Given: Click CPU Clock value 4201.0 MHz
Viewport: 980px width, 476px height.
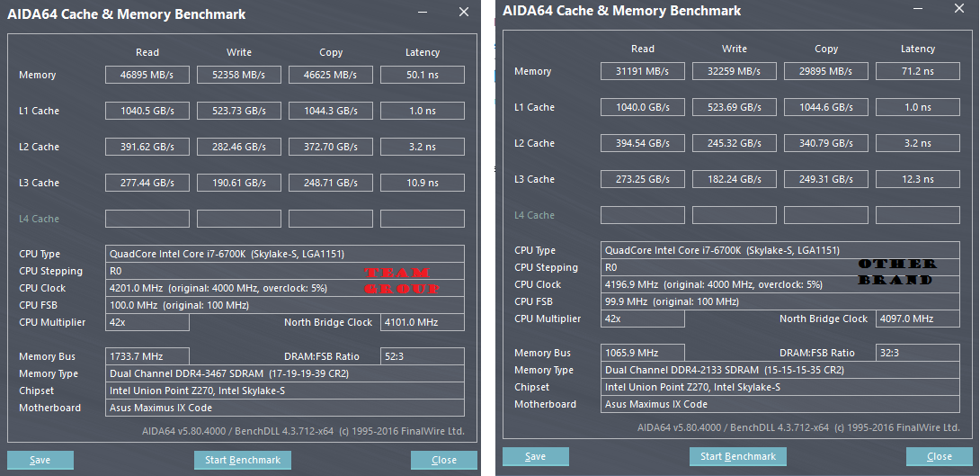Looking at the screenshot, I should (285, 288).
